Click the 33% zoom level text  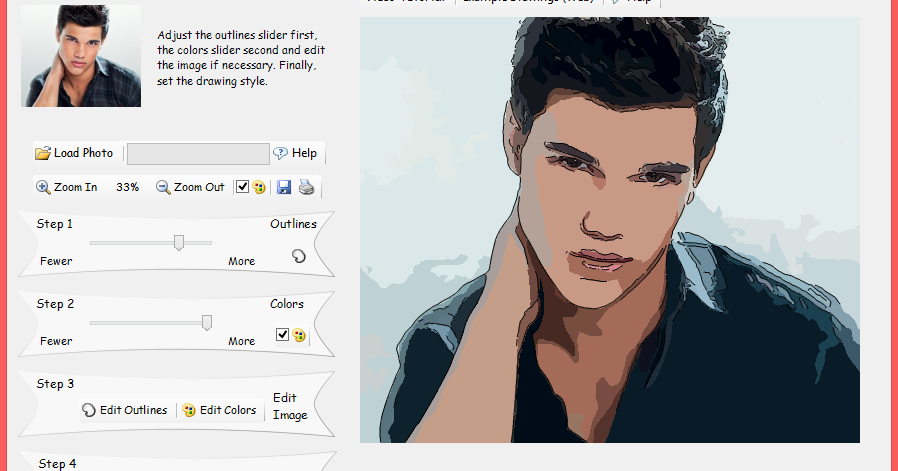tap(127, 187)
